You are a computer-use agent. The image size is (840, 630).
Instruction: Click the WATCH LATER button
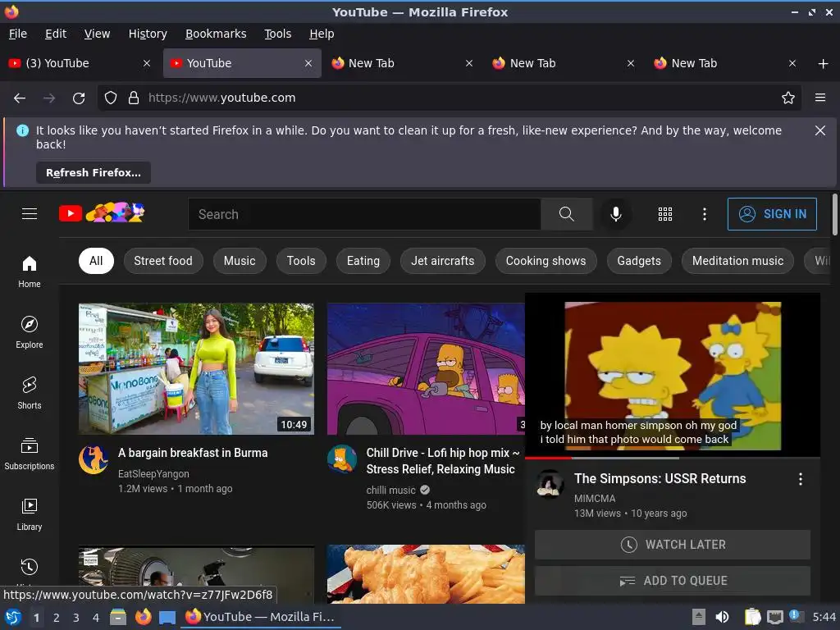point(673,545)
